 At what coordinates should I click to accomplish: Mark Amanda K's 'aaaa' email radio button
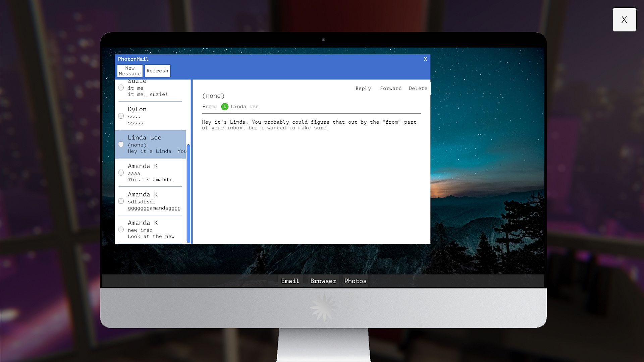(121, 173)
